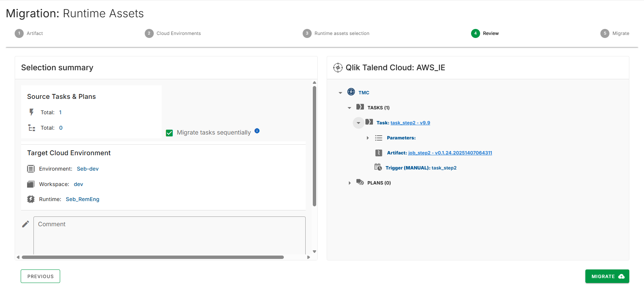Collapse the TMC tree node
The image size is (644, 292).
[340, 93]
